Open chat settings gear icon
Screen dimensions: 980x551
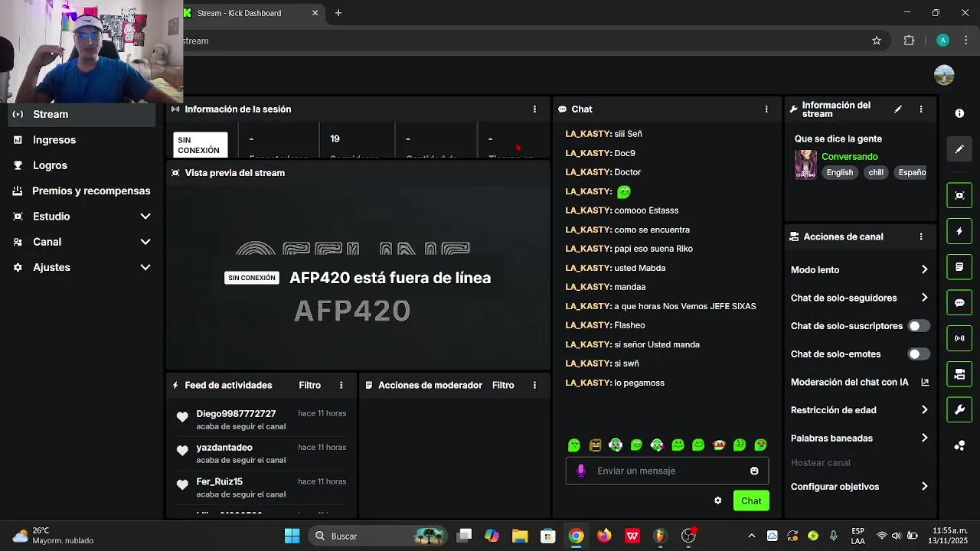[x=717, y=501]
